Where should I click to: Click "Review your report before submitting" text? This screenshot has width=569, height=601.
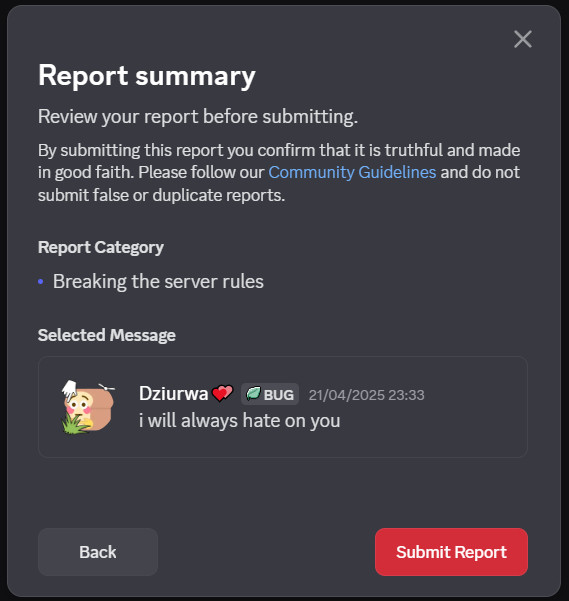pyautogui.click(x=198, y=117)
